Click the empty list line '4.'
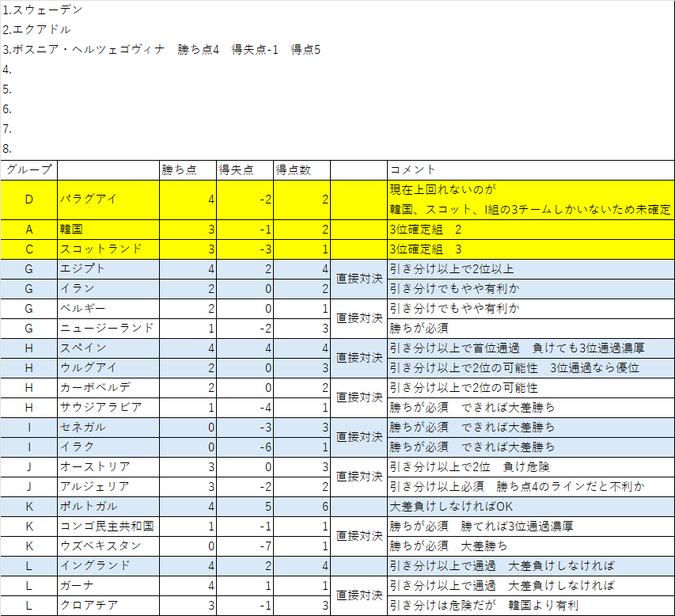The height and width of the screenshot is (616, 675). [x=7, y=70]
